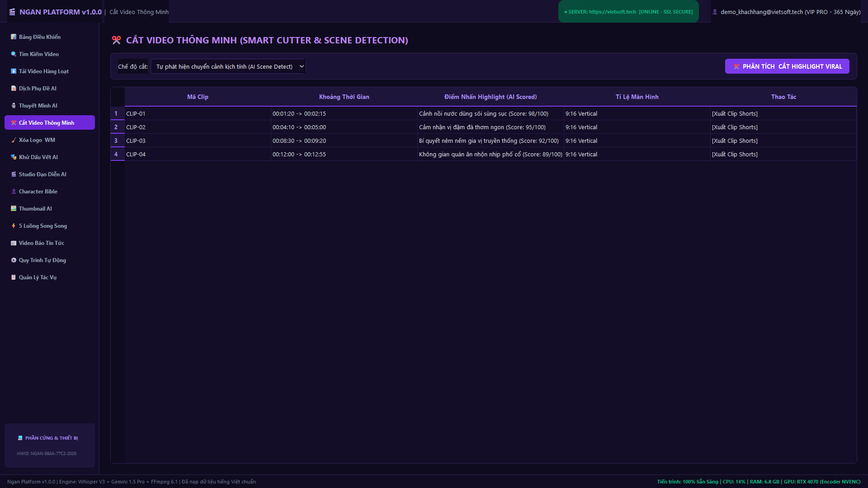Click the Ngan Platform logo icon
The height and width of the screenshot is (488, 868).
12,12
